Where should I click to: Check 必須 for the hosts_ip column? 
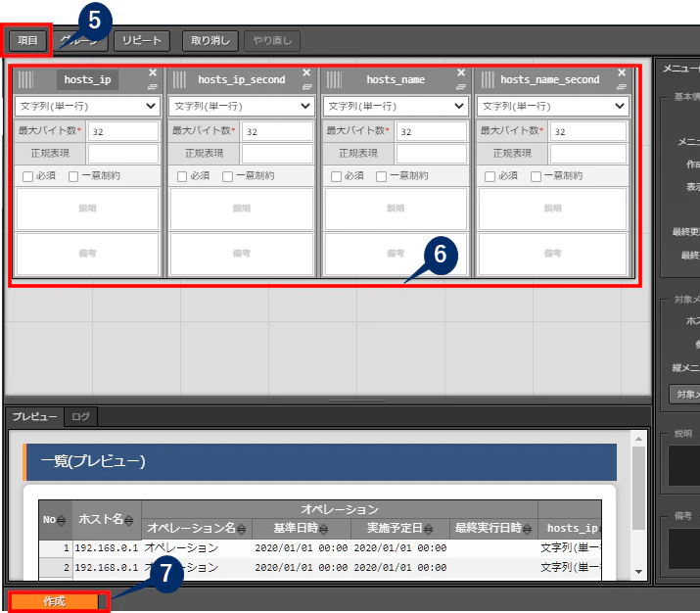[27, 176]
